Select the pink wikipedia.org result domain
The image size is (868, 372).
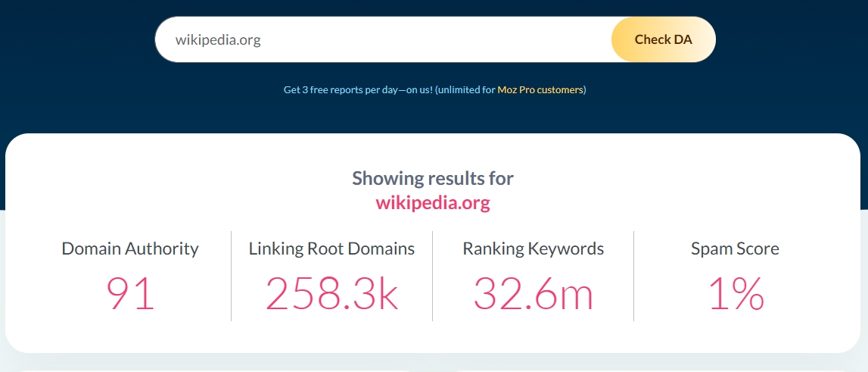(433, 203)
